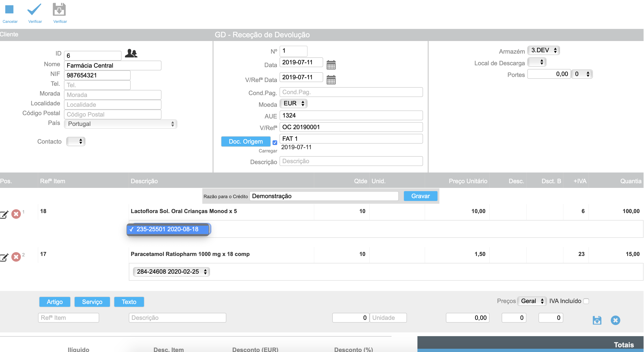Click the origin document field FAT 1
Viewport: 644px width, 352px height.
351,139
